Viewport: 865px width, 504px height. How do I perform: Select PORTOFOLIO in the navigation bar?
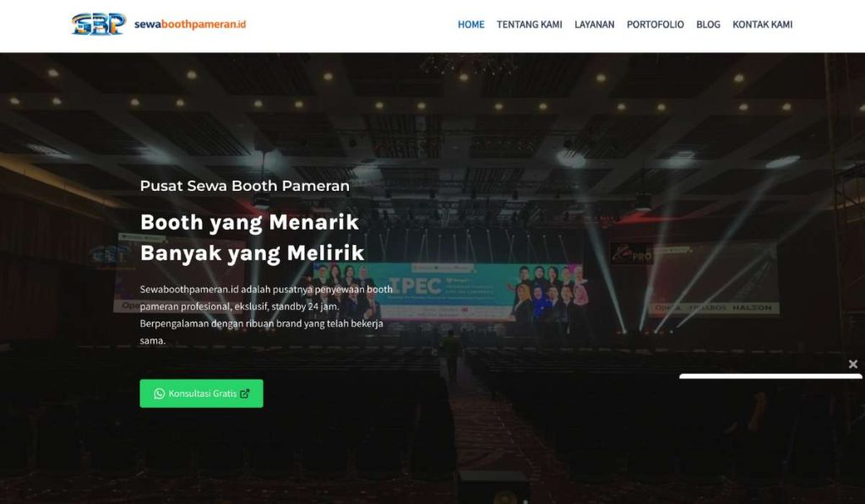click(x=655, y=24)
